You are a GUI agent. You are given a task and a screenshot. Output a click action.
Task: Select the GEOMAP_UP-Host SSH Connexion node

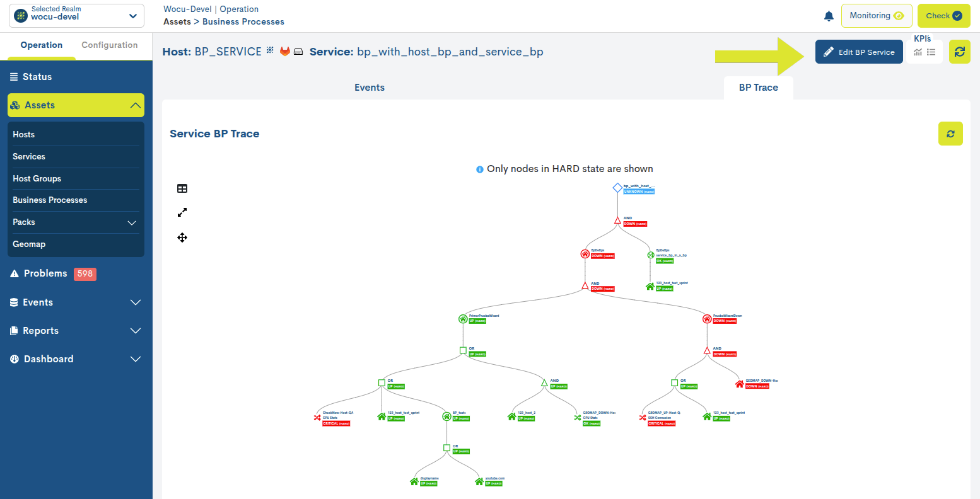pyautogui.click(x=642, y=417)
